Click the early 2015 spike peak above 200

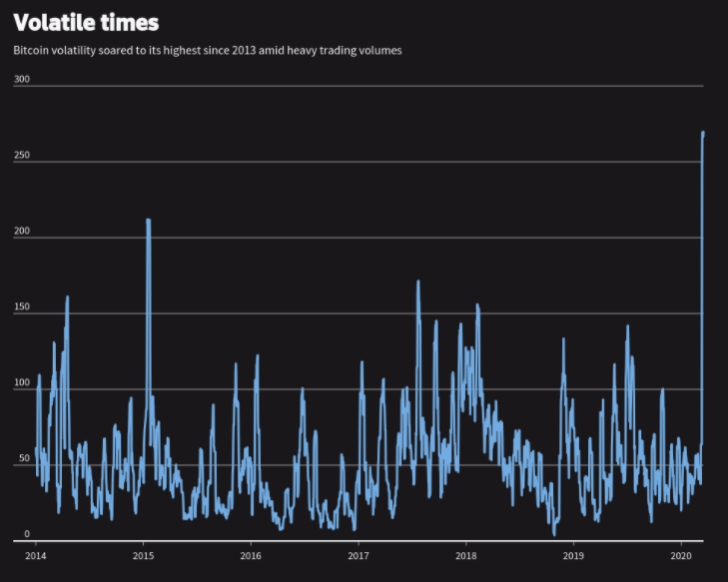click(x=148, y=220)
